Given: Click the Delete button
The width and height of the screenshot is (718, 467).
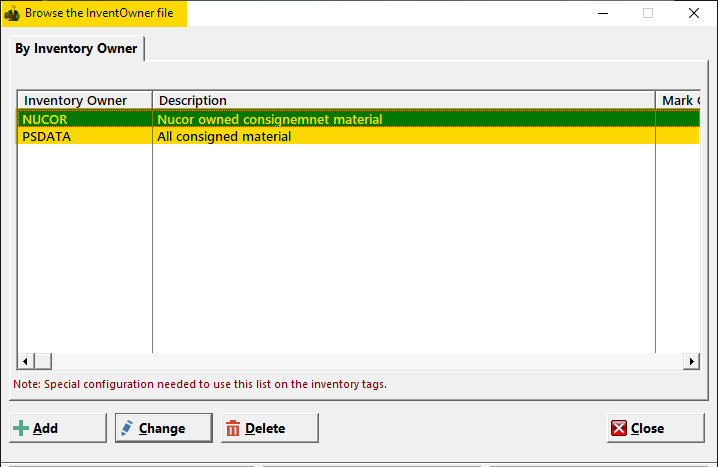Looking at the screenshot, I should pos(270,428).
